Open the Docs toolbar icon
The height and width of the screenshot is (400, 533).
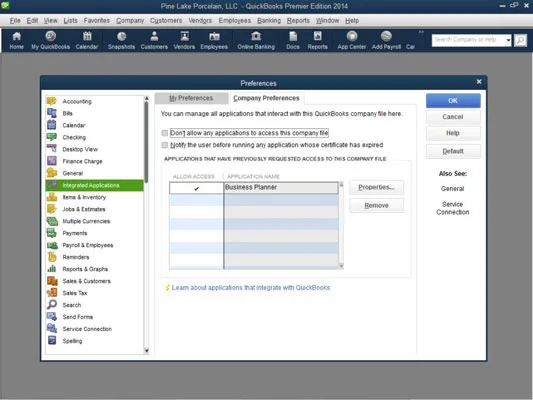point(293,40)
